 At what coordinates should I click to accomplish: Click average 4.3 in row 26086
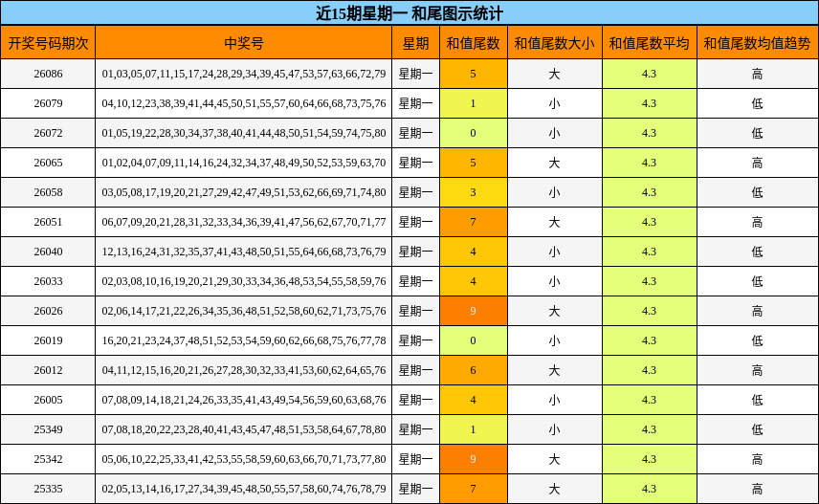[x=650, y=74]
